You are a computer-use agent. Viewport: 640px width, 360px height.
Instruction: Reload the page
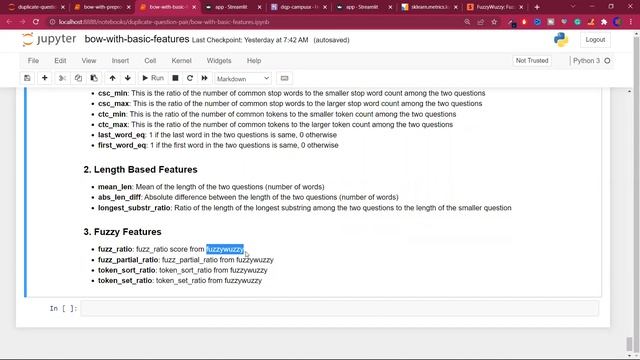click(36, 22)
